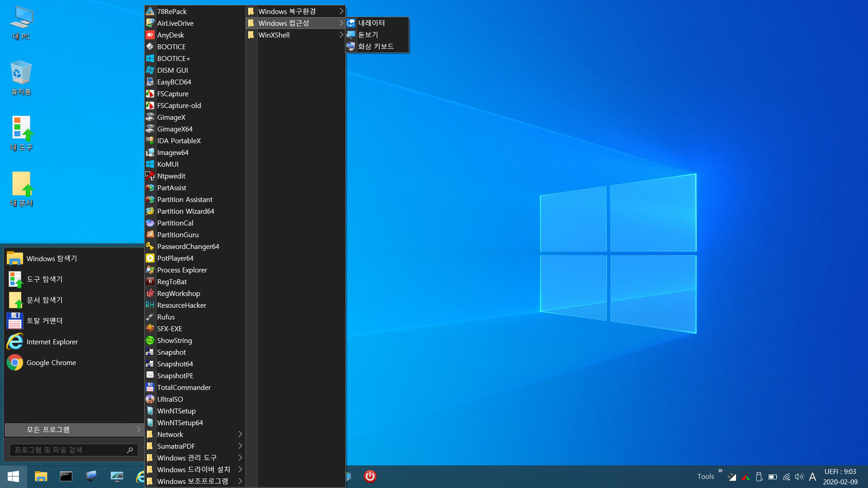
Task: Click the volume icon in system tray
Action: 799,477
